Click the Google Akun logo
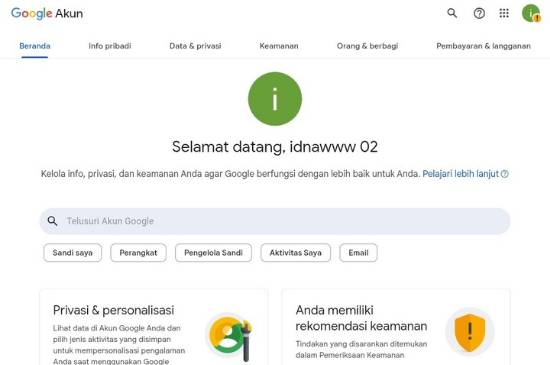Screen dimensions: 550x365 point(47,13)
